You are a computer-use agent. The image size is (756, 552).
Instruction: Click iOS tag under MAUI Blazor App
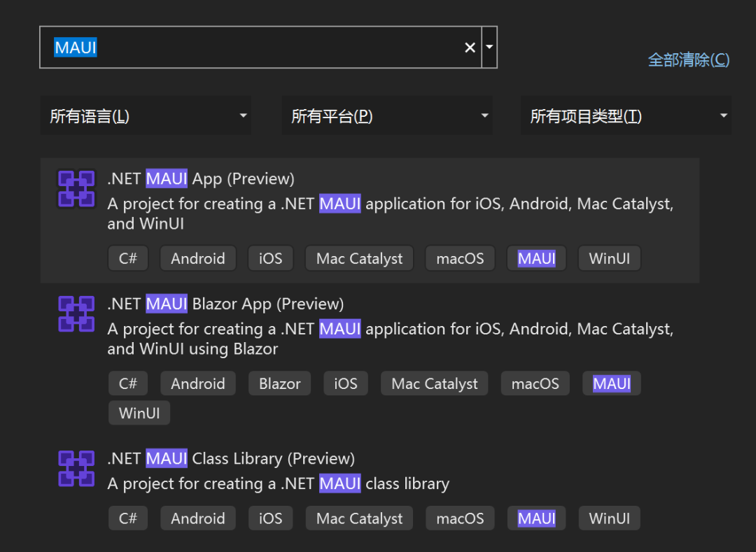(346, 384)
